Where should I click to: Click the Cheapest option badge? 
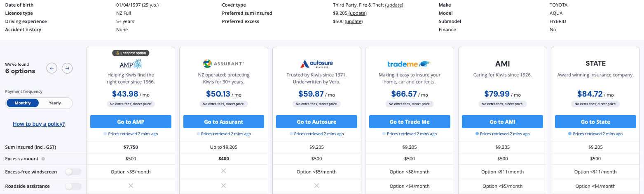(x=131, y=53)
